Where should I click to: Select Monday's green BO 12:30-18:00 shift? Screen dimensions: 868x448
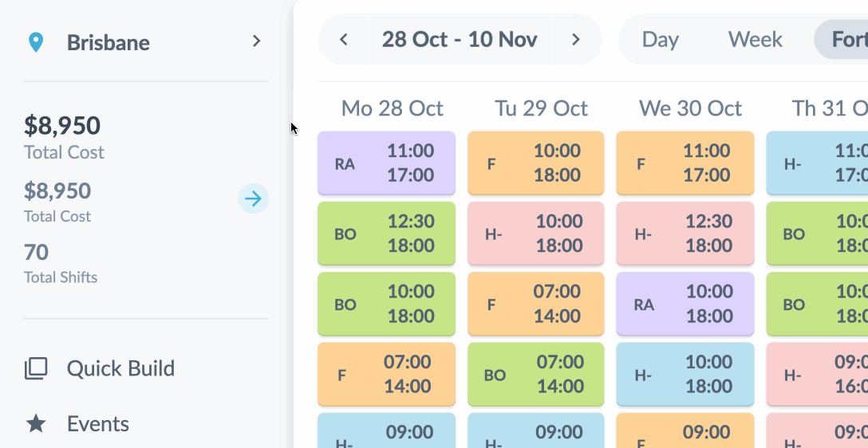coord(386,234)
